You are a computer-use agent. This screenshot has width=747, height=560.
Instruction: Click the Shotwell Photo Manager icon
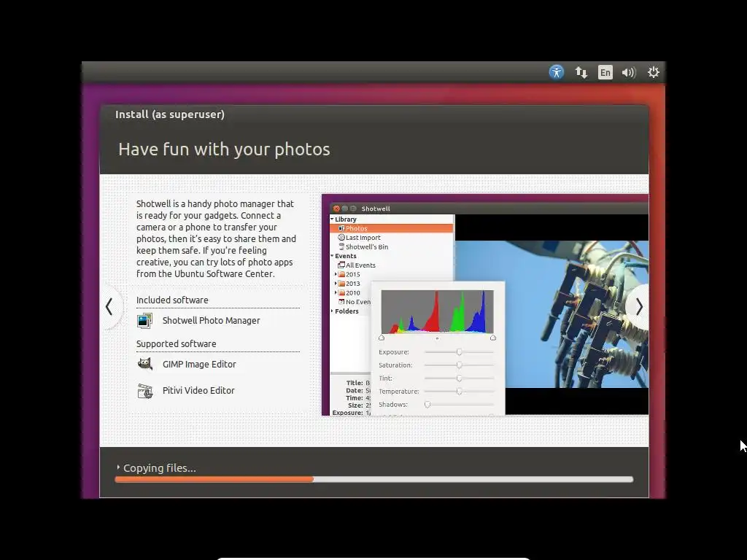(145, 321)
